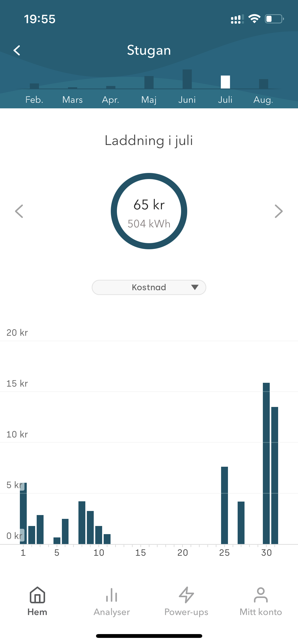
Task: Select the Maj month label
Action: [149, 100]
